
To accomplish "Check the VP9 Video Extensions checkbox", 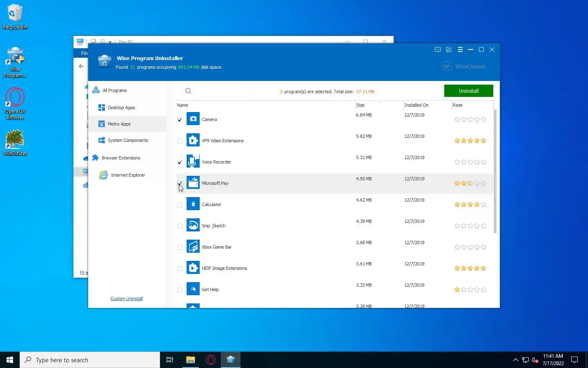I will [180, 141].
